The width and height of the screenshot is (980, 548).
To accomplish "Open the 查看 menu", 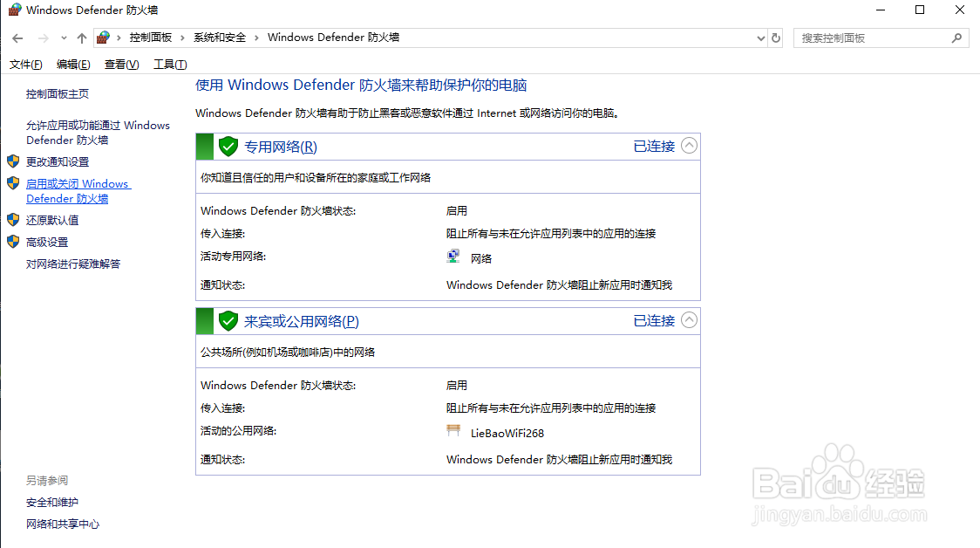I will (120, 64).
